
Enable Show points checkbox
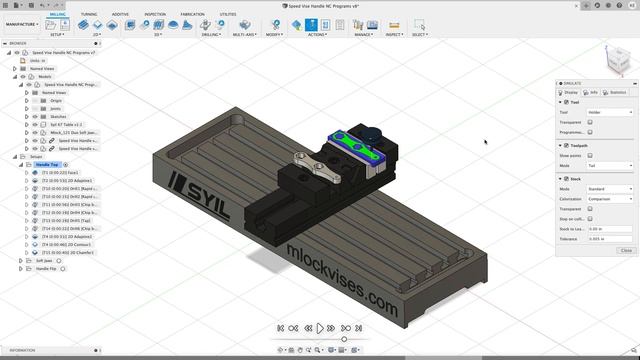click(x=590, y=156)
